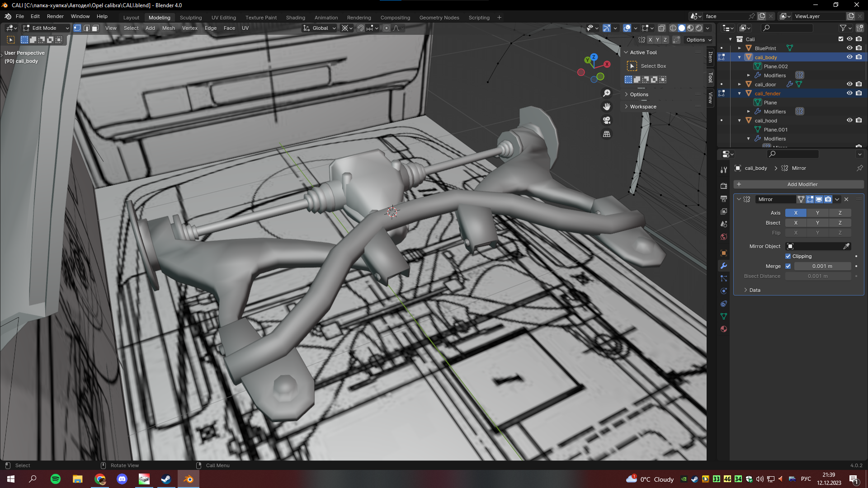Collapse the Mirror modifier panel
Viewport: 868px width, 488px height.
click(739, 199)
